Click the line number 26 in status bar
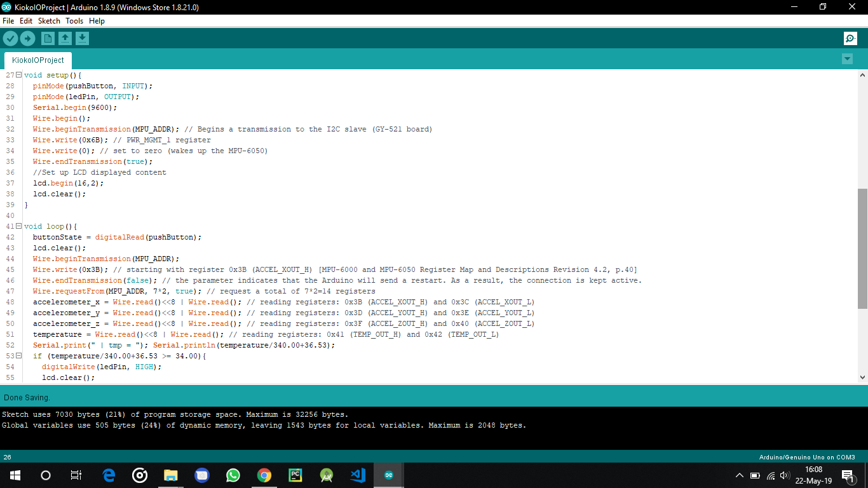This screenshot has width=868, height=488. (x=7, y=457)
